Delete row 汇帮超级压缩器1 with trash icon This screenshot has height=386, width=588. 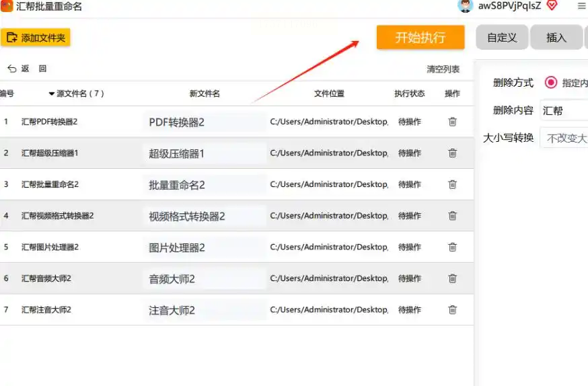click(453, 153)
